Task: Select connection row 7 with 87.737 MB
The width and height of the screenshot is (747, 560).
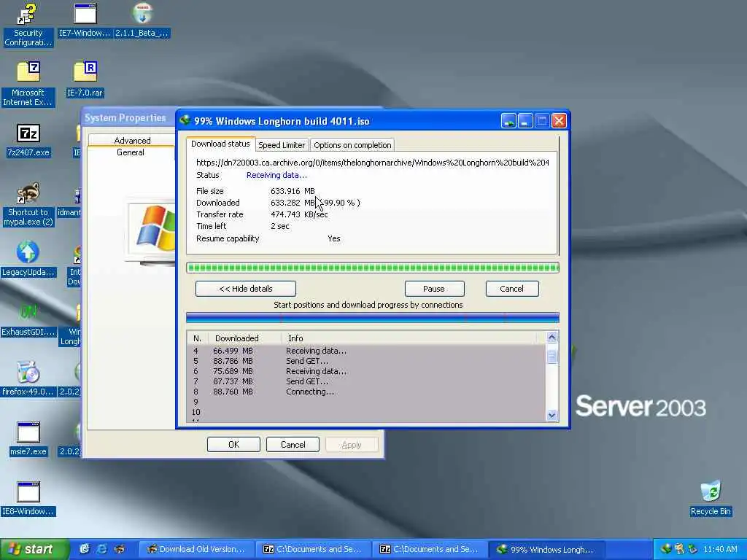Action: click(x=366, y=381)
